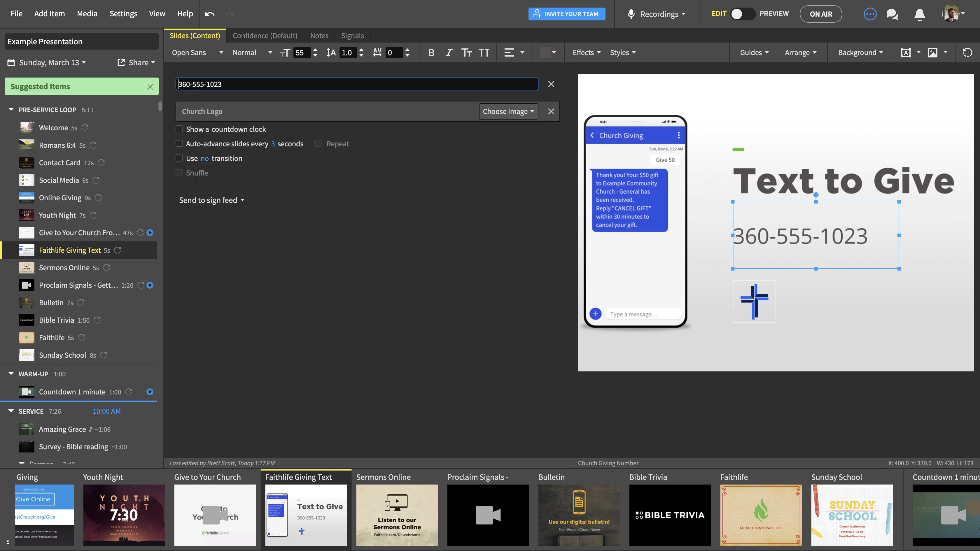Increase font size with stepper arrows
This screenshot has width=980, height=551.
tap(315, 50)
